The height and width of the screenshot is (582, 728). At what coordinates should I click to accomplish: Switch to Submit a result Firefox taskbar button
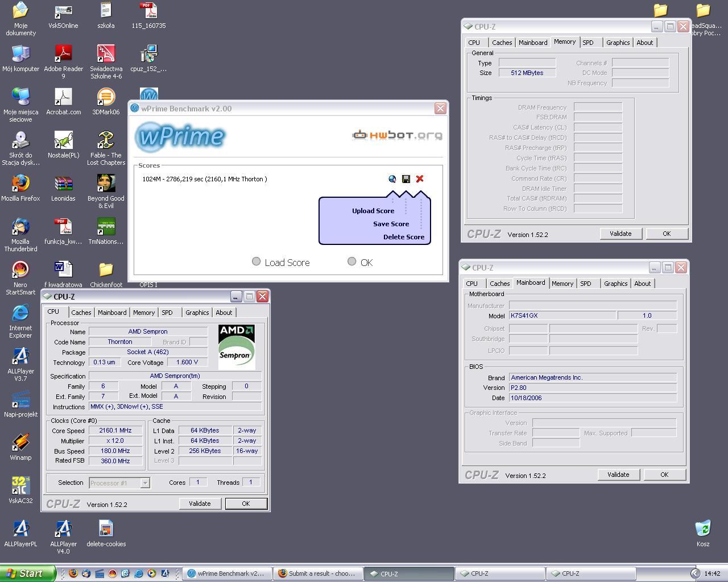click(x=317, y=573)
